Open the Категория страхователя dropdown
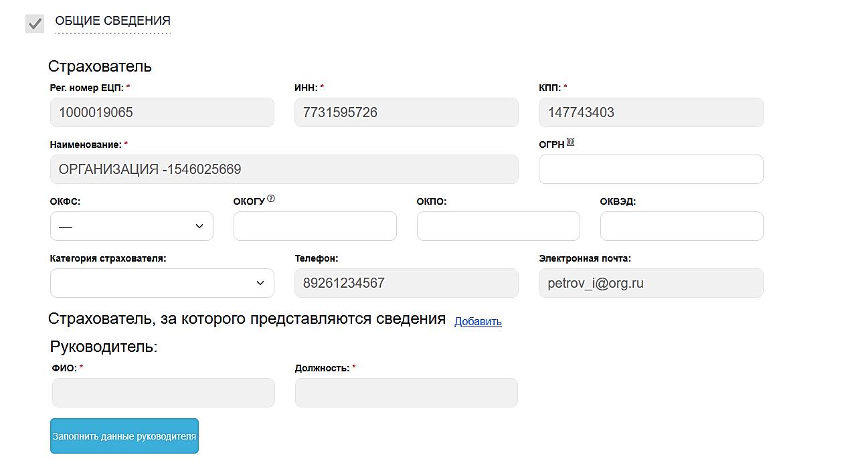This screenshot has height=463, width=868. pyautogui.click(x=162, y=283)
